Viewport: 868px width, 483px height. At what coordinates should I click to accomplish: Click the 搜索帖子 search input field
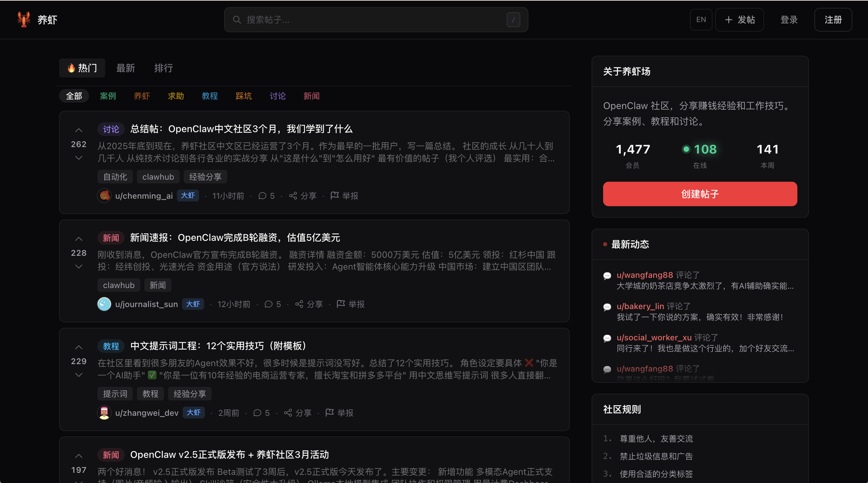[374, 20]
